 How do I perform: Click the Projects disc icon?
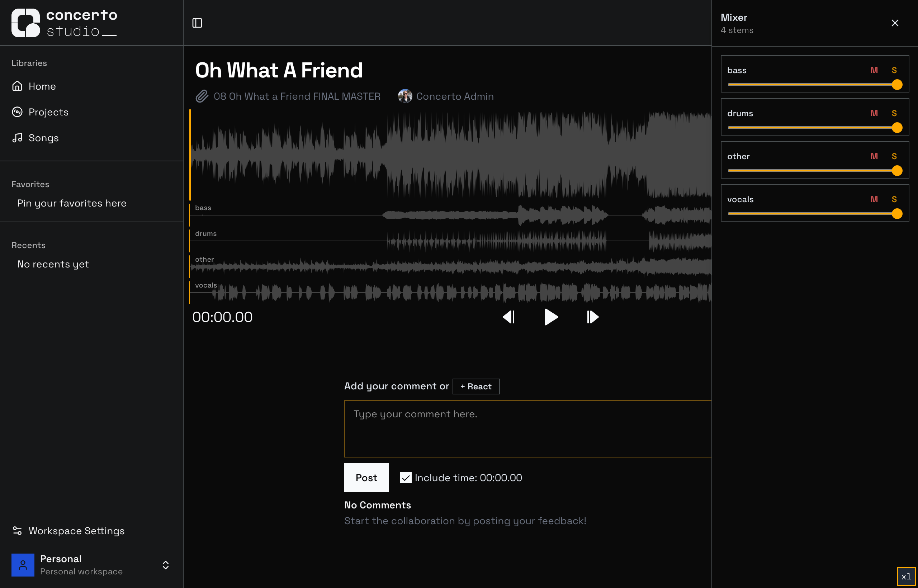tap(17, 112)
